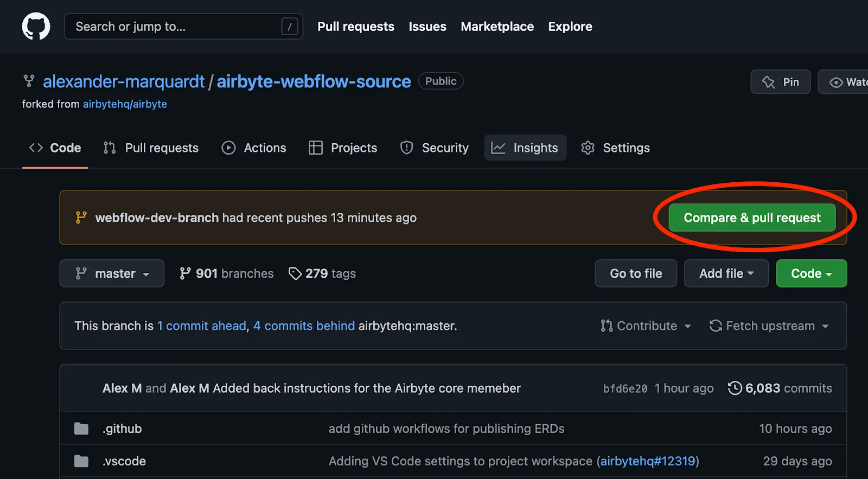
Task: Focus the Search or jump to field
Action: [x=183, y=27]
